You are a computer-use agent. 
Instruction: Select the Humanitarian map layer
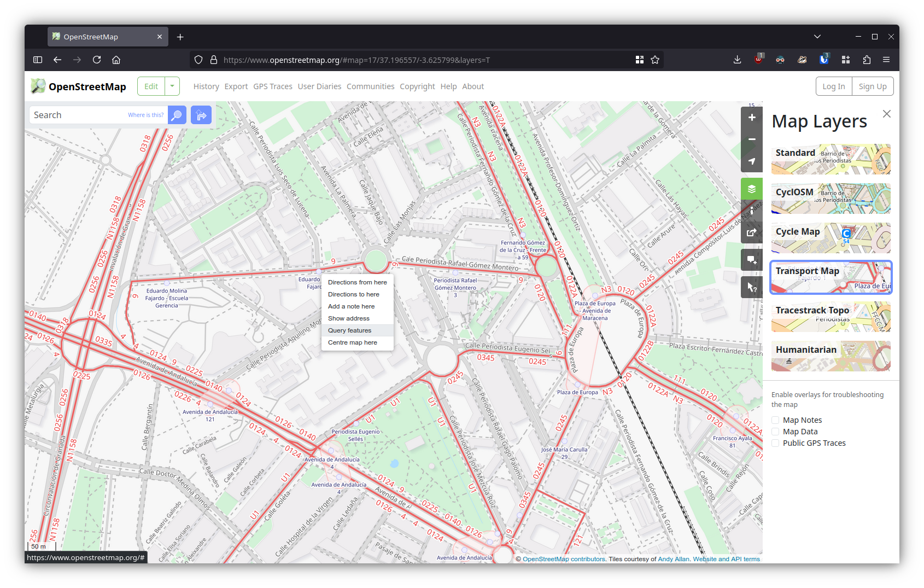(831, 356)
